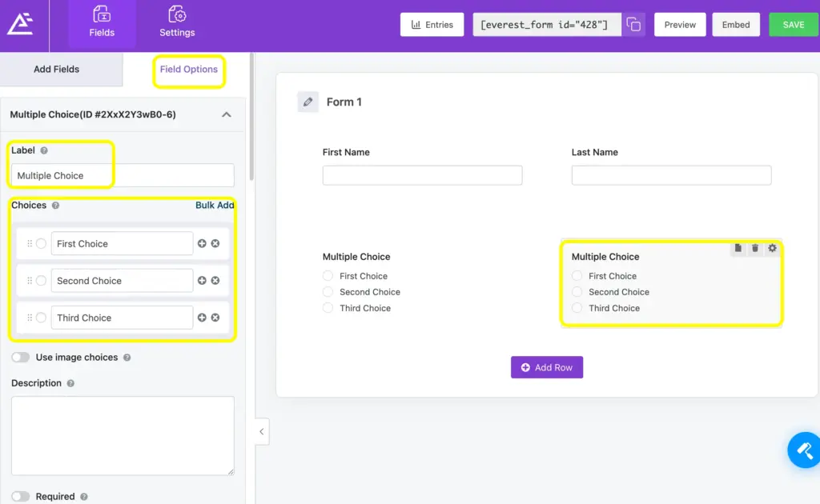Open the gear settings on the selected field
This screenshot has height=504, width=820.
point(771,248)
